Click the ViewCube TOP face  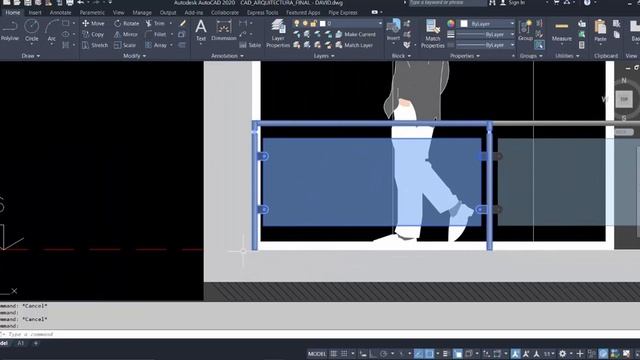coord(624,99)
